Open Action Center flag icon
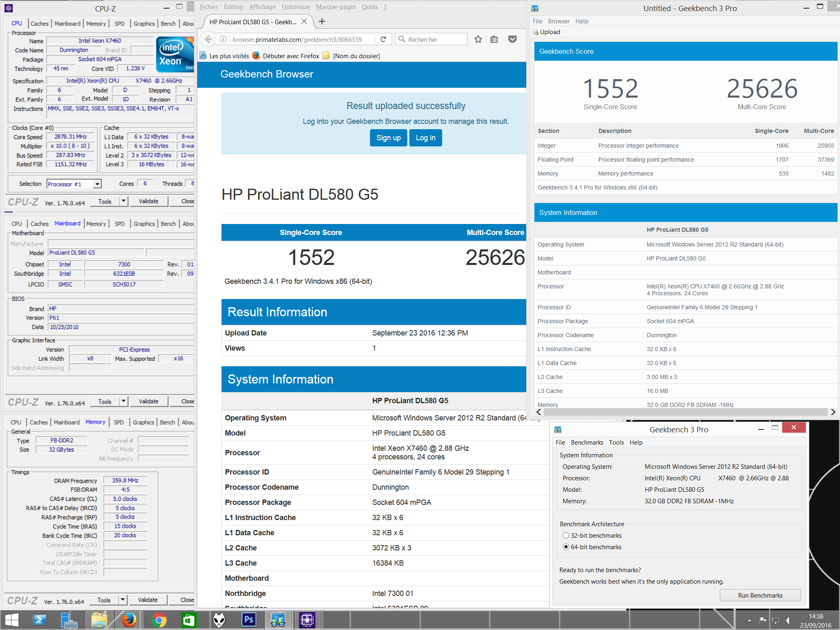The image size is (840, 630). (762, 620)
